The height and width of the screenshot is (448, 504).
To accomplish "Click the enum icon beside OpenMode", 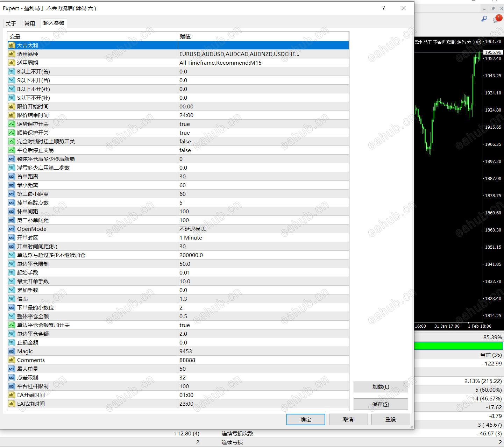I will pyautogui.click(x=12, y=229).
